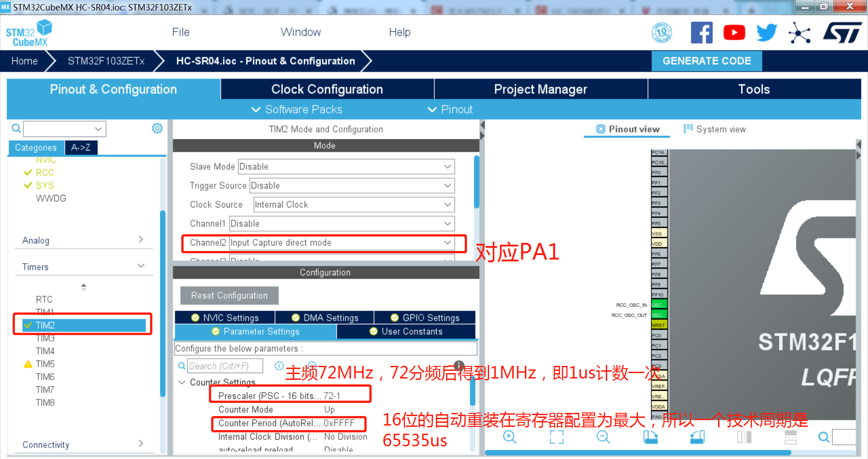Screen dimensions: 868x459
Task: Expand the Connectivity category
Action: pos(84,444)
